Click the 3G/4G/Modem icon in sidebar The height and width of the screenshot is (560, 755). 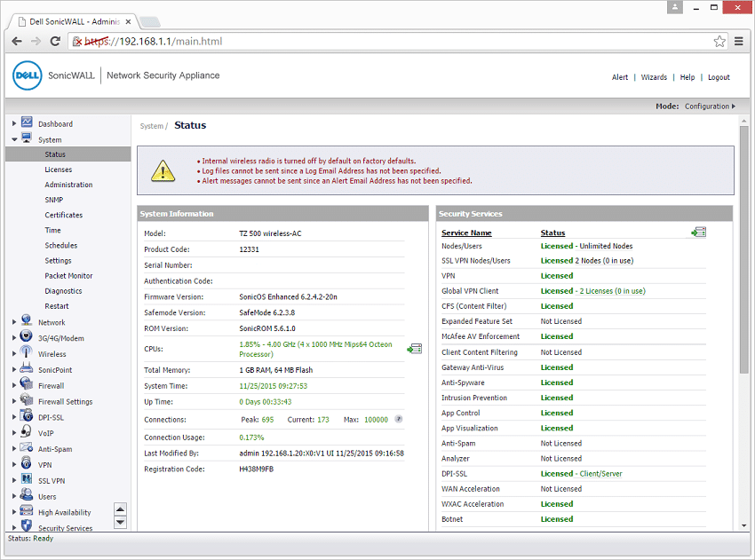point(27,336)
